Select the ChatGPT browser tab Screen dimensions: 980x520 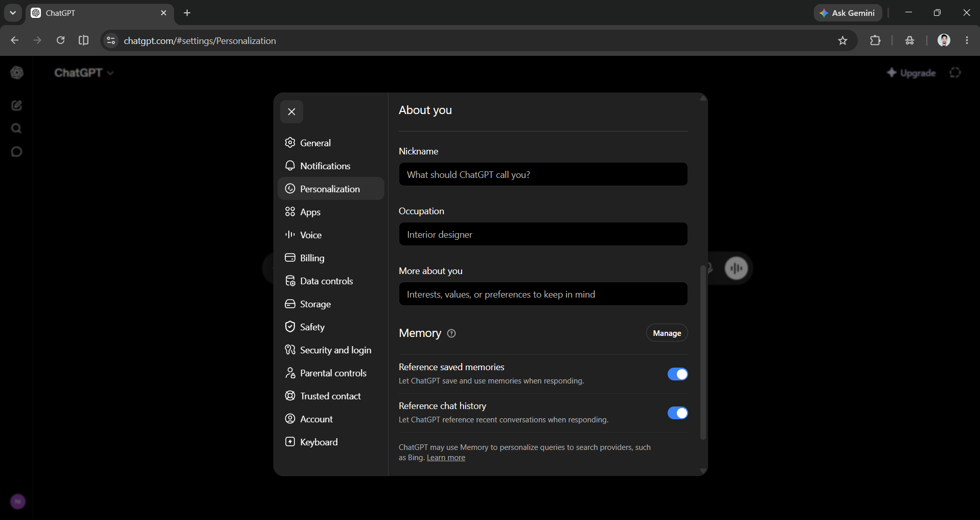coord(100,13)
